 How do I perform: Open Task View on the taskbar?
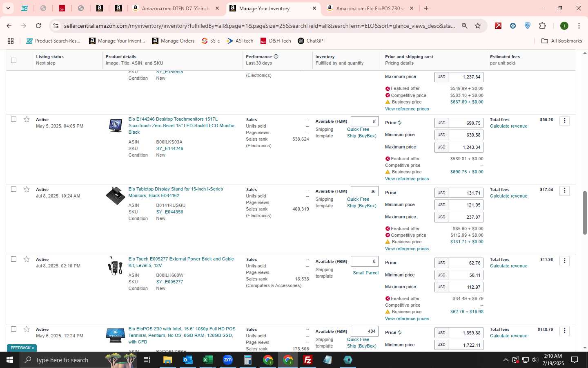147,360
